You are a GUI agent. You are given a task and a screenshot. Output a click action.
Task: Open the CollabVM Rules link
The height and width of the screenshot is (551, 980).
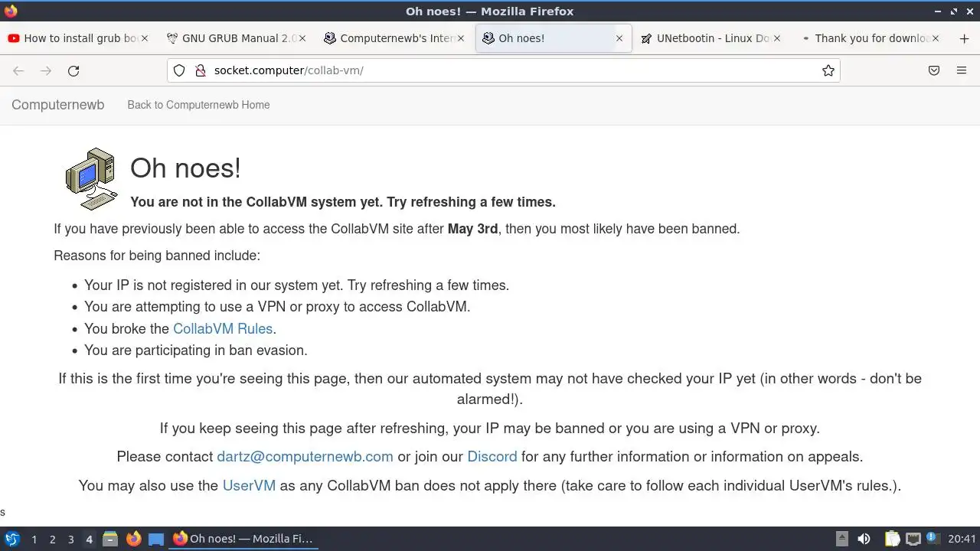click(223, 328)
